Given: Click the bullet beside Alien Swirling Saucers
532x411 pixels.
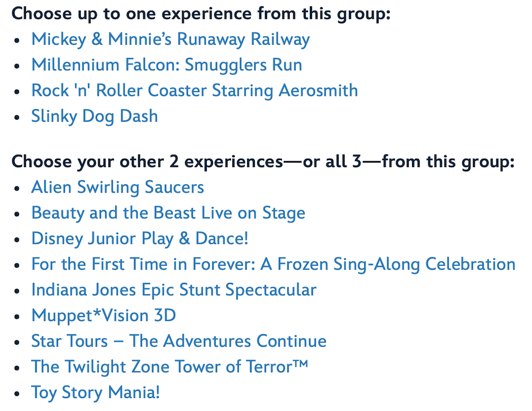Looking at the screenshot, I should 18,188.
